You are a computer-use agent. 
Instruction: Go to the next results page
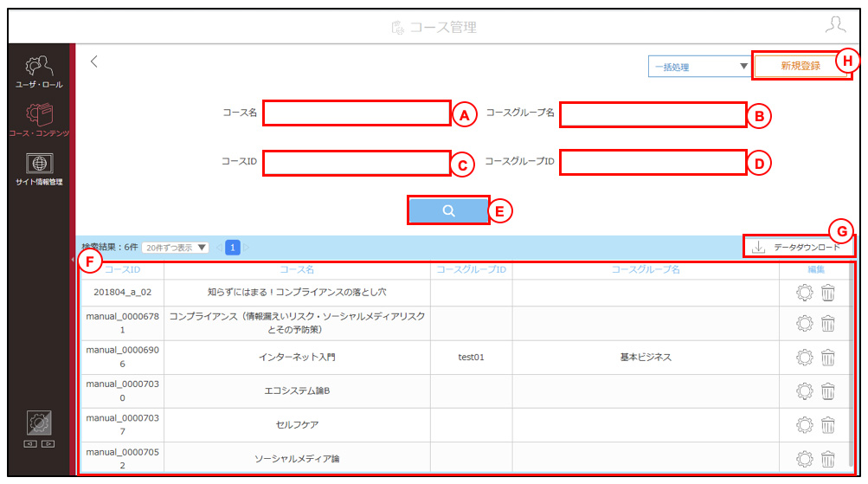[x=247, y=248]
